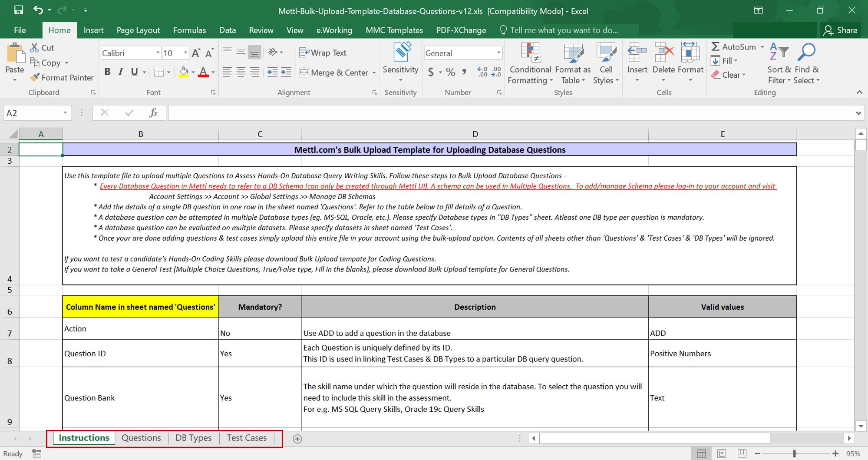Open the File menu tab
868x460 pixels.
20,30
